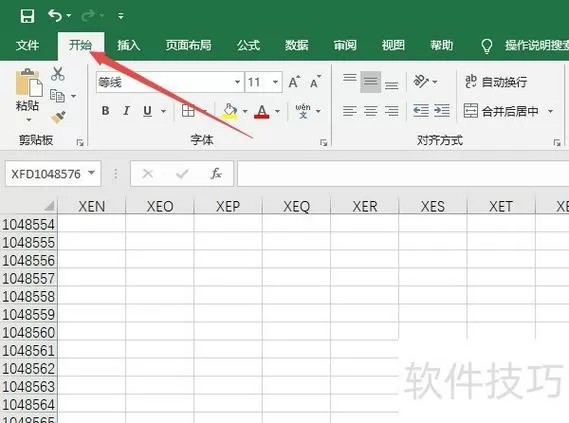Save the workbook with the floppy disk icon
This screenshot has width=569, height=423.
tap(27, 16)
